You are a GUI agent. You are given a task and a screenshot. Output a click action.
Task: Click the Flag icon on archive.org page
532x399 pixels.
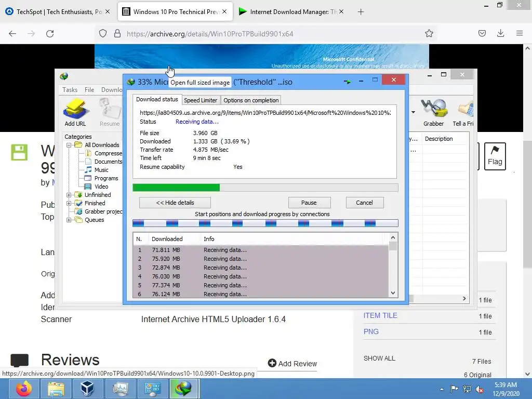495,156
